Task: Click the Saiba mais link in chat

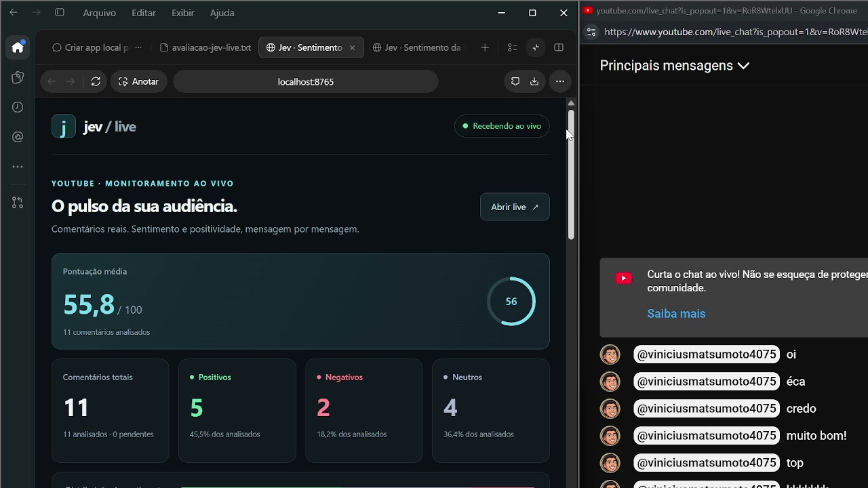Action: click(676, 314)
